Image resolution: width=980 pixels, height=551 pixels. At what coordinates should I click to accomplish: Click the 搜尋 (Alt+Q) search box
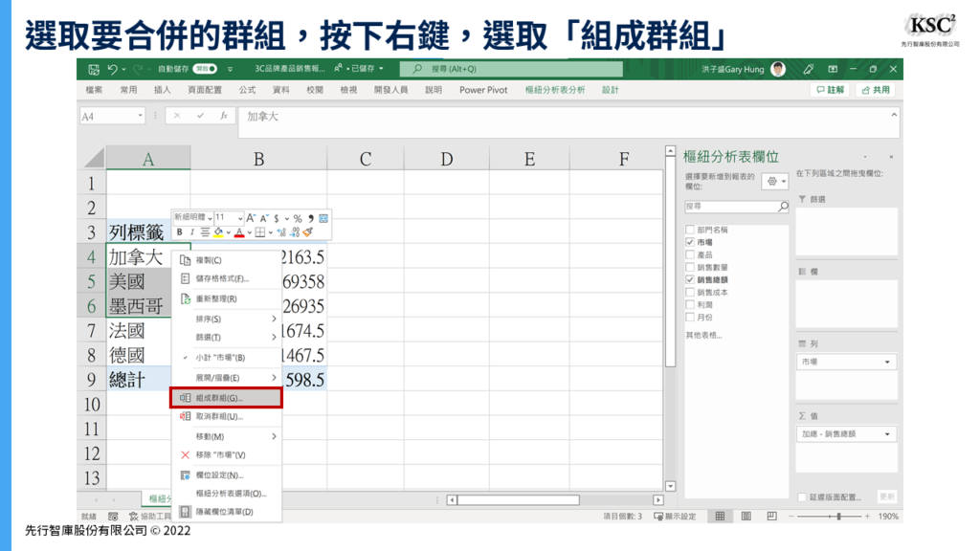(511, 69)
